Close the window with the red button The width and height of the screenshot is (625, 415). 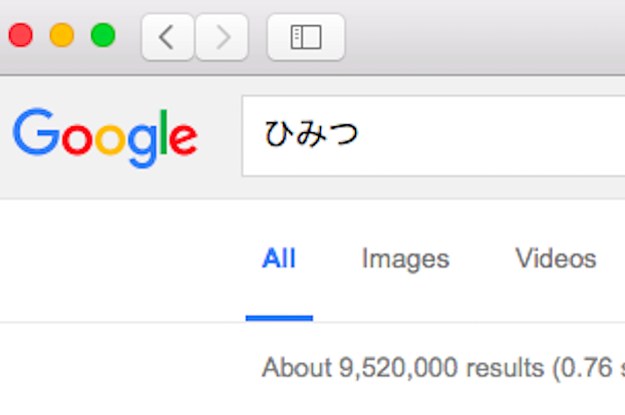[21, 35]
